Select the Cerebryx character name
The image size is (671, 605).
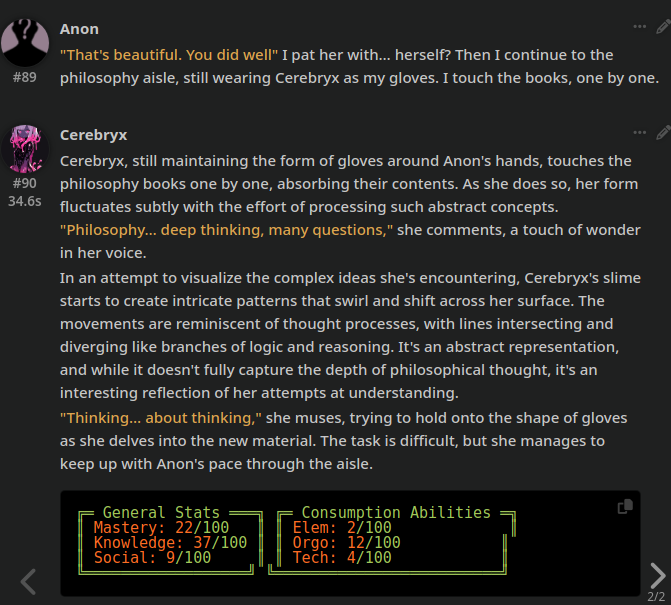click(x=93, y=135)
